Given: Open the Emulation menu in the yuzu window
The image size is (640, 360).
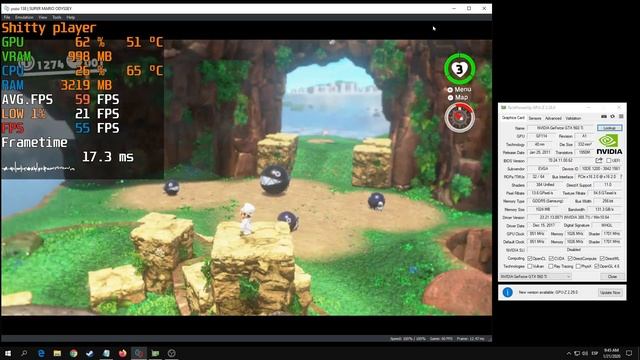Looking at the screenshot, I should pyautogui.click(x=24, y=18).
